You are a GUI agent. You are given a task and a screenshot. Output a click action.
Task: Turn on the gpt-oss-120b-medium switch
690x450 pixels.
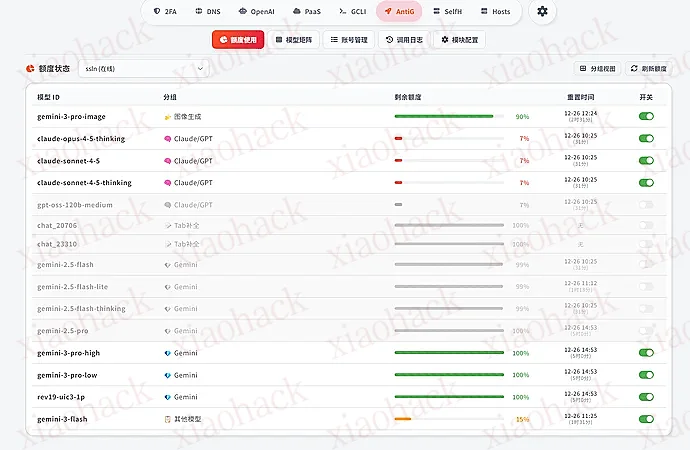point(646,204)
